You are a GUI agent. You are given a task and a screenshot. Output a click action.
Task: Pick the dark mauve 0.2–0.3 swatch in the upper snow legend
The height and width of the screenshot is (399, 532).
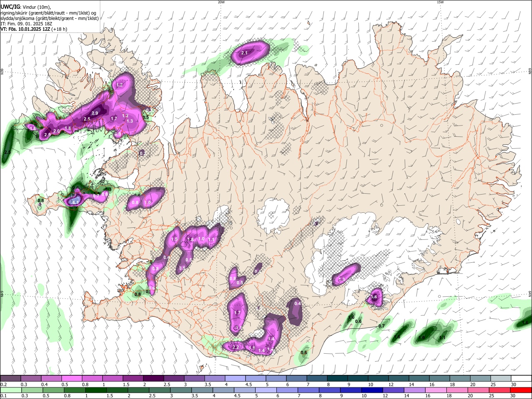click(x=10, y=378)
